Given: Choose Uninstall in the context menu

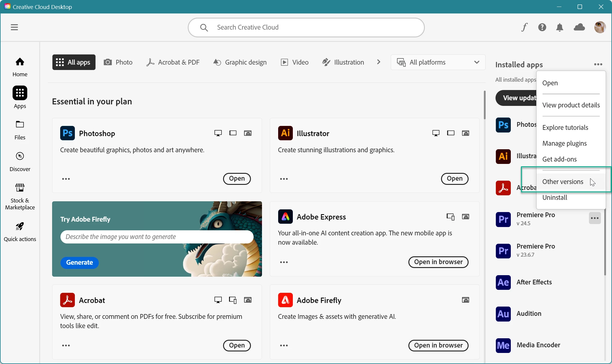Looking at the screenshot, I should (555, 197).
